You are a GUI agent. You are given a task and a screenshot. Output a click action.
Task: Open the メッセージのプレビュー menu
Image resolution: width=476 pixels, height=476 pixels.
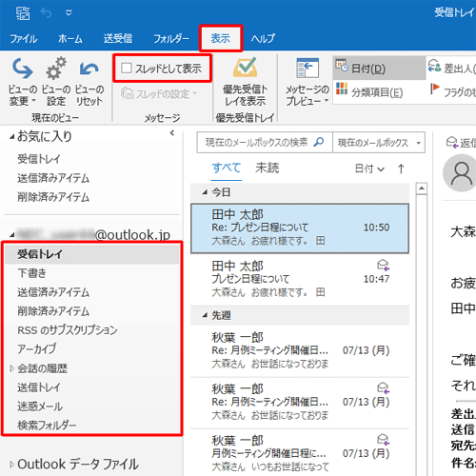[307, 82]
